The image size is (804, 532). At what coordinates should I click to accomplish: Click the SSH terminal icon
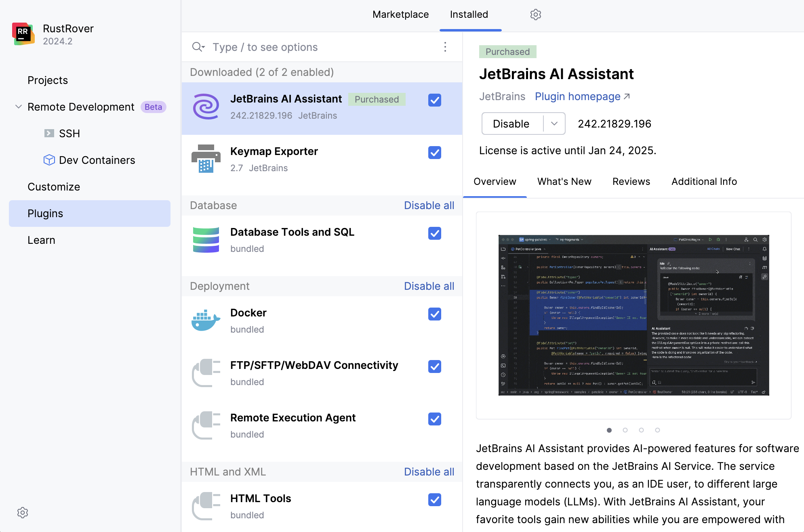(49, 133)
